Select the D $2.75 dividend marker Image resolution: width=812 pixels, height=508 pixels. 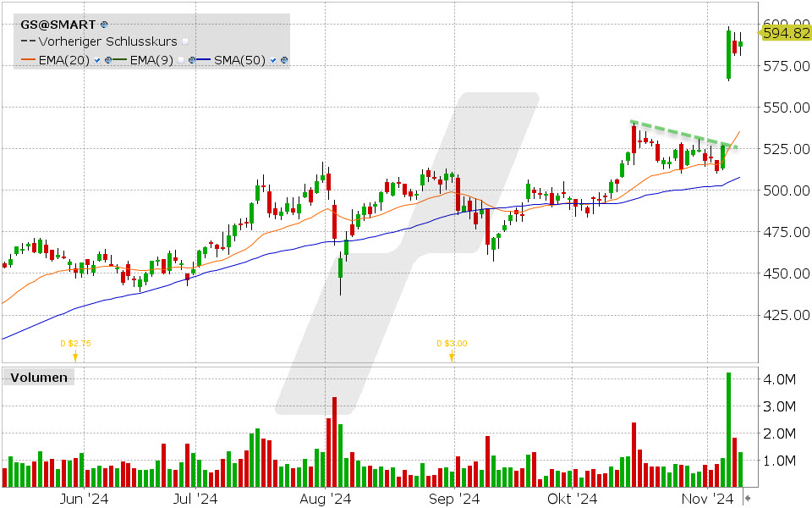75,350
